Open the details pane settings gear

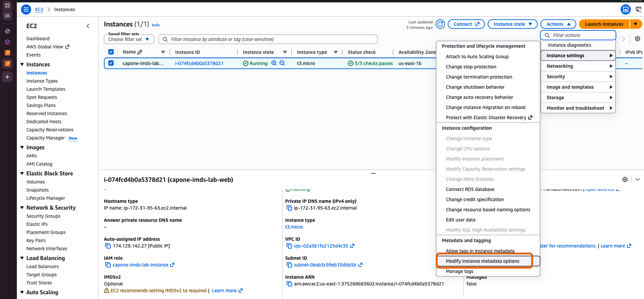[x=625, y=179]
